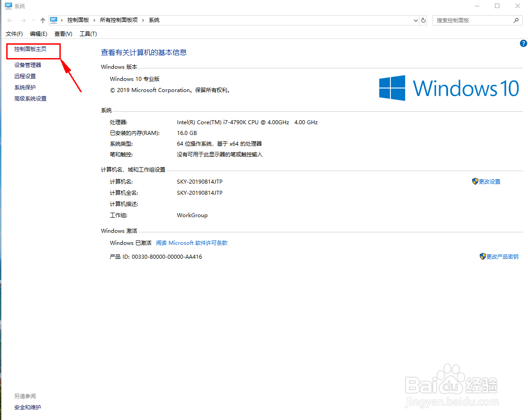Go to 控制面板主页

click(30, 49)
